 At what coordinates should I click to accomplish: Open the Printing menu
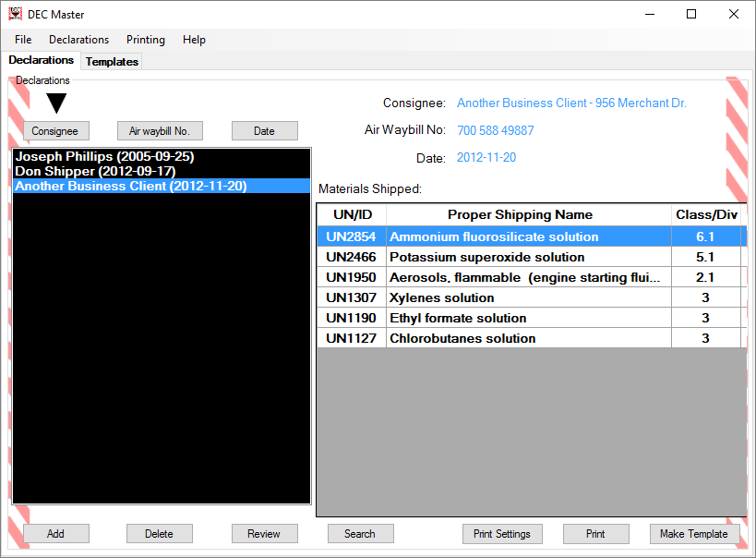(146, 40)
